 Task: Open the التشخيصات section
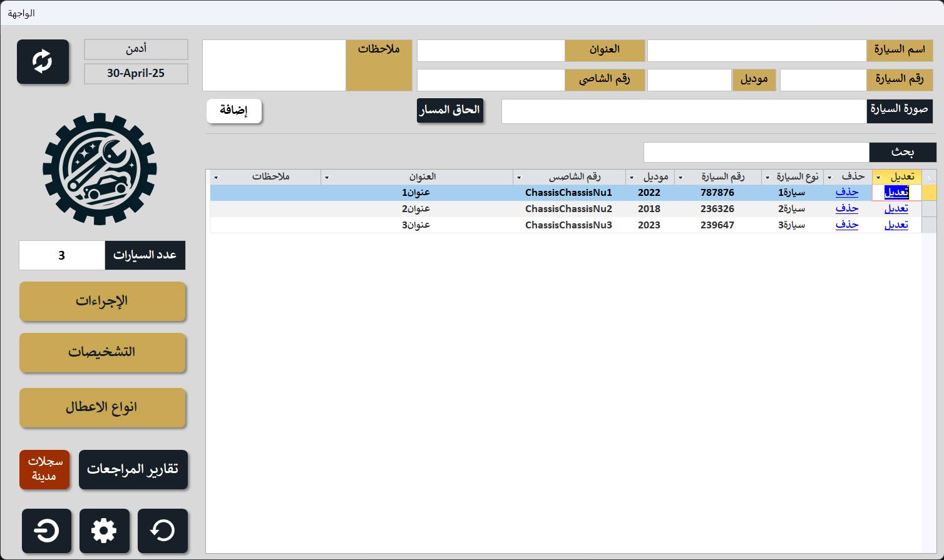(102, 352)
